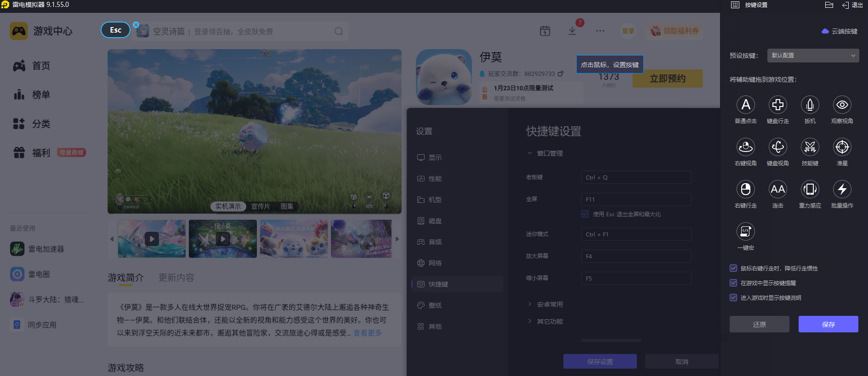Toggle 进入游戏时显示按键说明 checkbox
The height and width of the screenshot is (376, 868).
[x=733, y=298]
